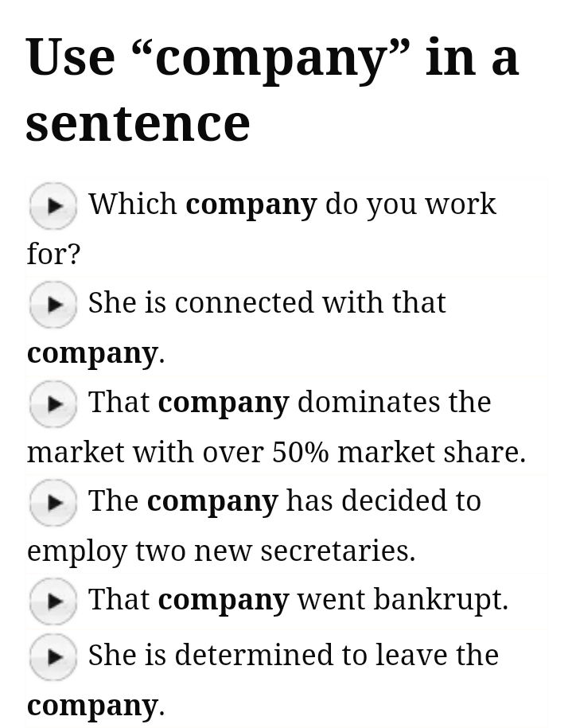Viewport: 572px width, 728px height.
Task: Click bold "company" before "went bankrupt"
Action: (x=224, y=600)
